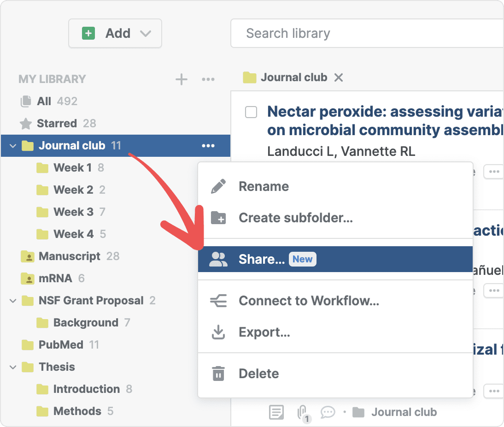This screenshot has width=504, height=427.
Task: Choose Export… from the context menu
Action: [264, 332]
